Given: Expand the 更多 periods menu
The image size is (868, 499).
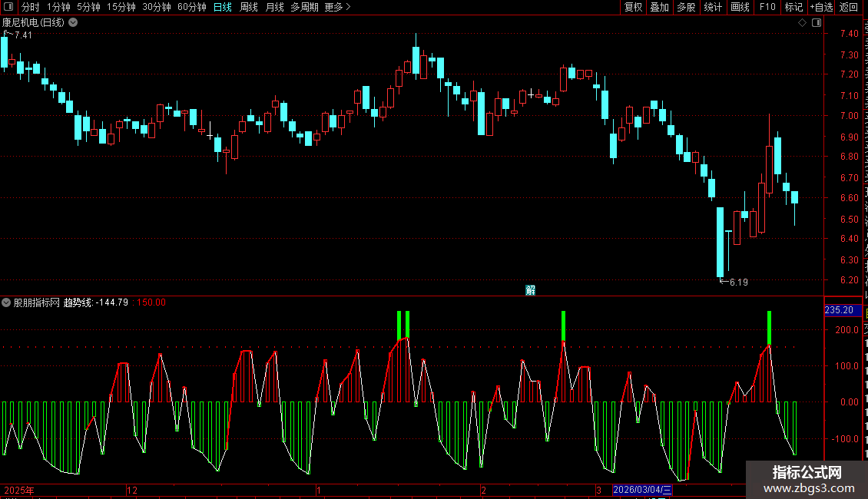Looking at the screenshot, I should (x=338, y=7).
